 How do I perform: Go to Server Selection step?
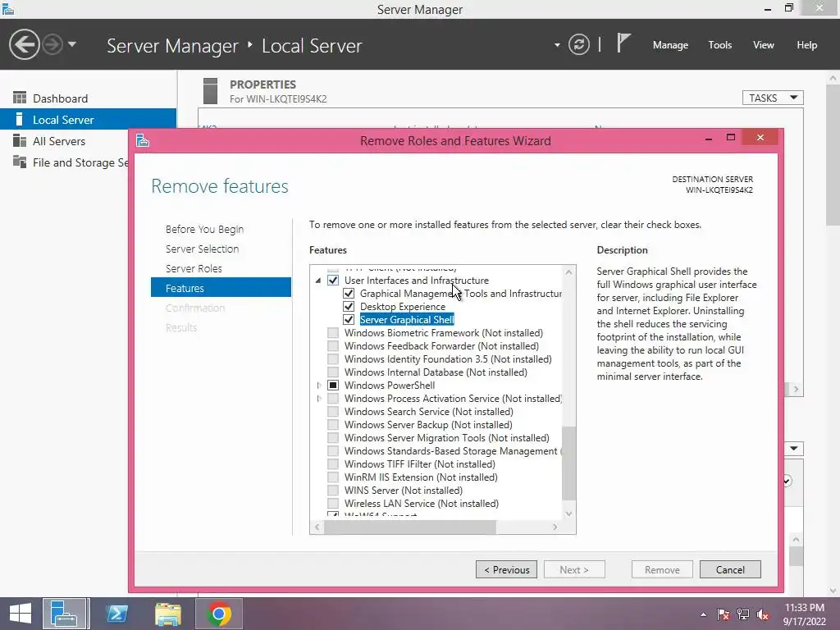coord(202,249)
